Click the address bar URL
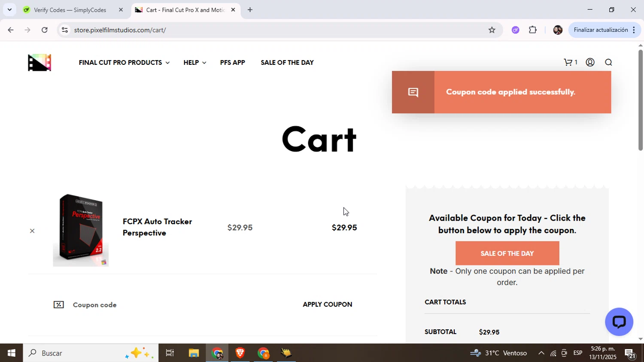 [120, 30]
